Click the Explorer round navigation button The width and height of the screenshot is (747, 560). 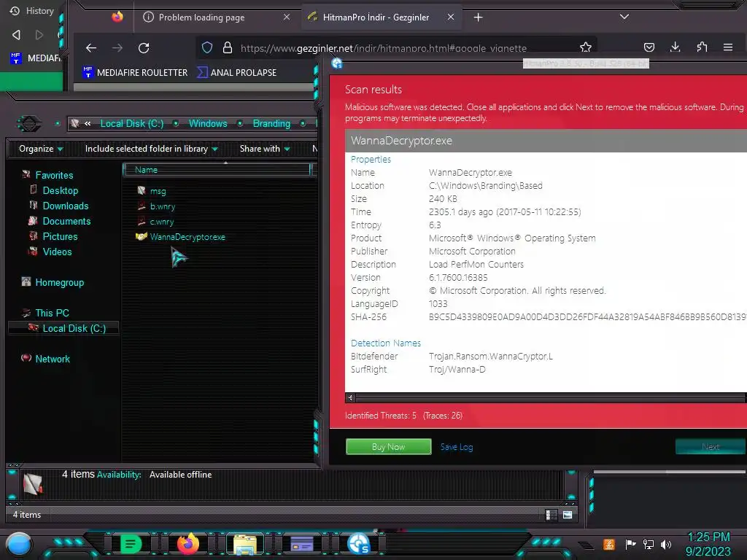click(29, 124)
